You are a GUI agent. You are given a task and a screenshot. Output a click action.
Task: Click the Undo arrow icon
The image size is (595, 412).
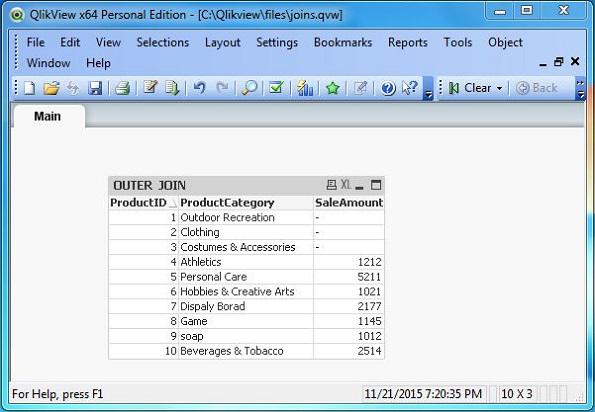point(199,88)
